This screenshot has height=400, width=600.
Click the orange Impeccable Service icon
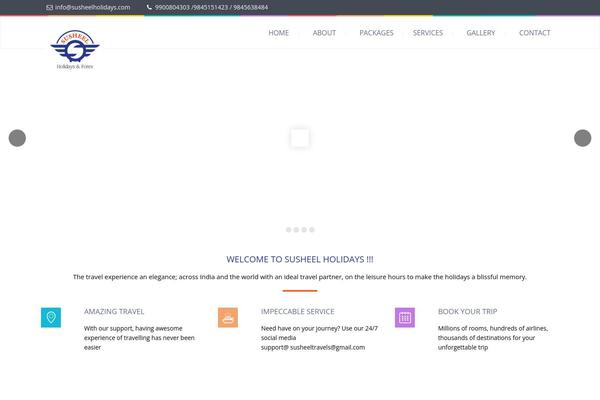pyautogui.click(x=228, y=317)
